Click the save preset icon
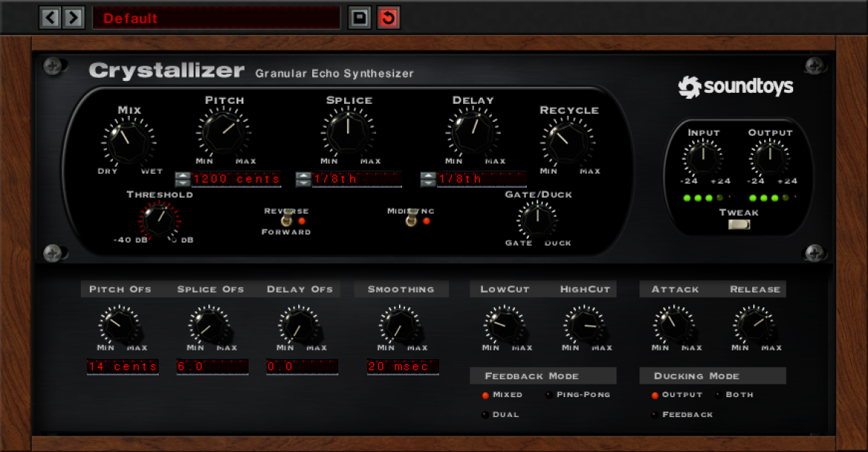Viewport: 868px width, 452px height. coord(359,18)
